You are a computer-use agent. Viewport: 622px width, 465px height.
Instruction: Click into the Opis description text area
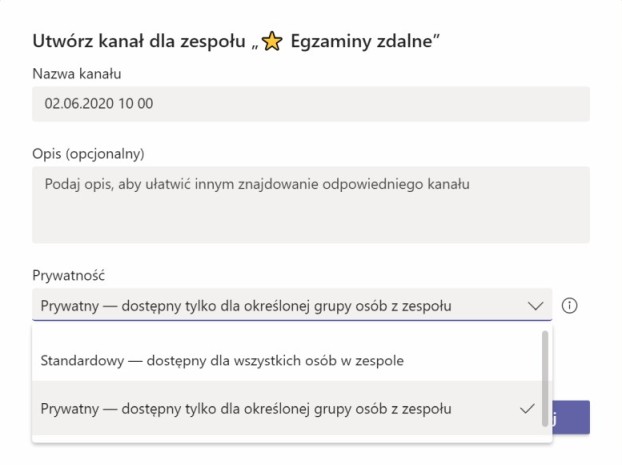click(x=311, y=205)
